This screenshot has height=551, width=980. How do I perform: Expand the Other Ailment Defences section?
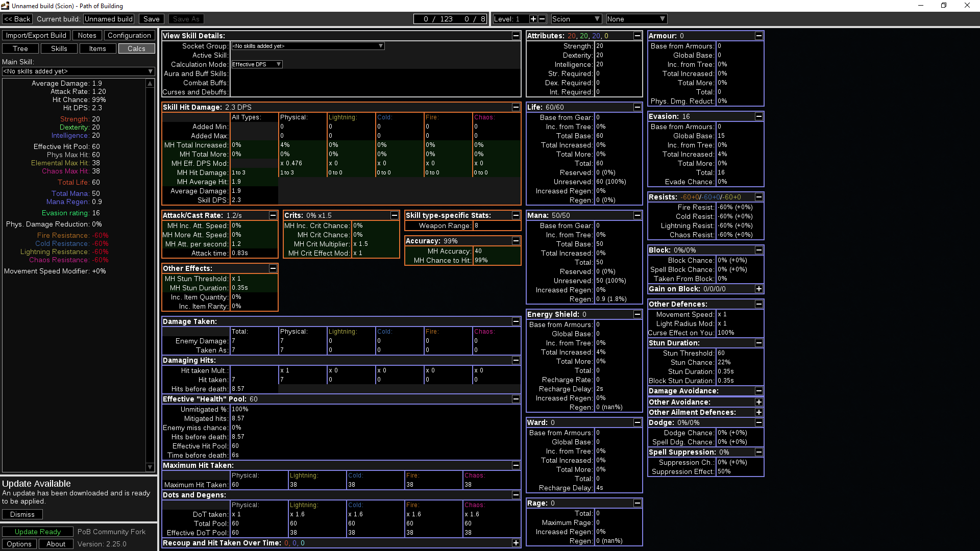[x=759, y=412]
